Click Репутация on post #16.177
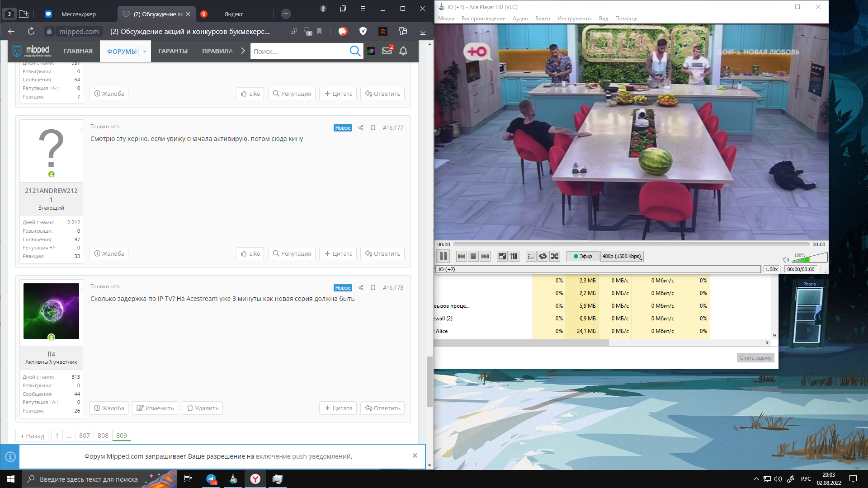The image size is (868, 488). [x=292, y=253]
